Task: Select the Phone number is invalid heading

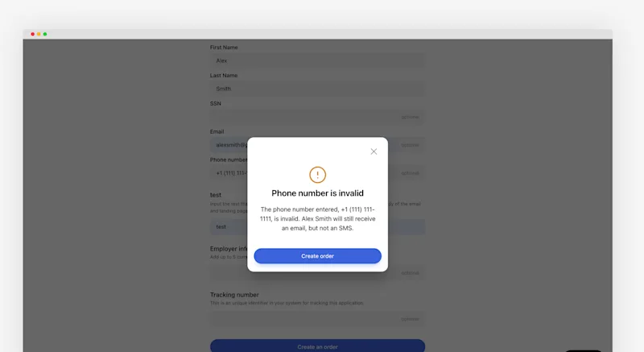Action: click(x=317, y=193)
